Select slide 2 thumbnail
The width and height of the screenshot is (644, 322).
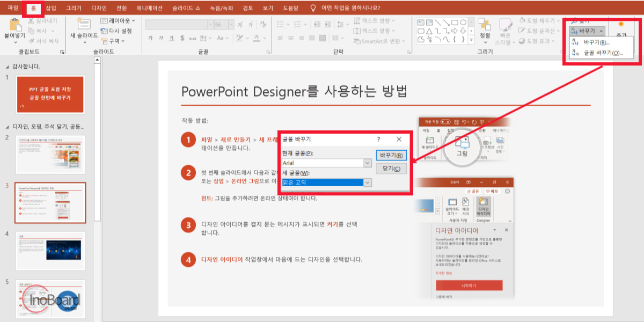tap(50, 155)
